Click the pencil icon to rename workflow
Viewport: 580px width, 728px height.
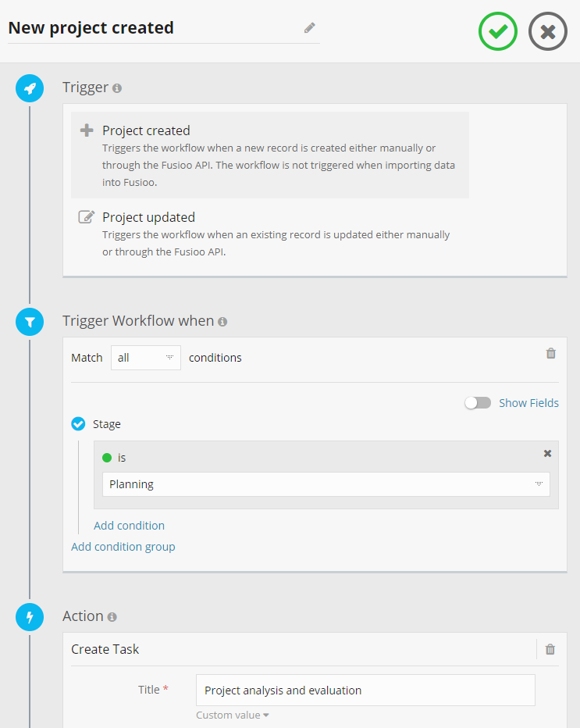click(310, 28)
